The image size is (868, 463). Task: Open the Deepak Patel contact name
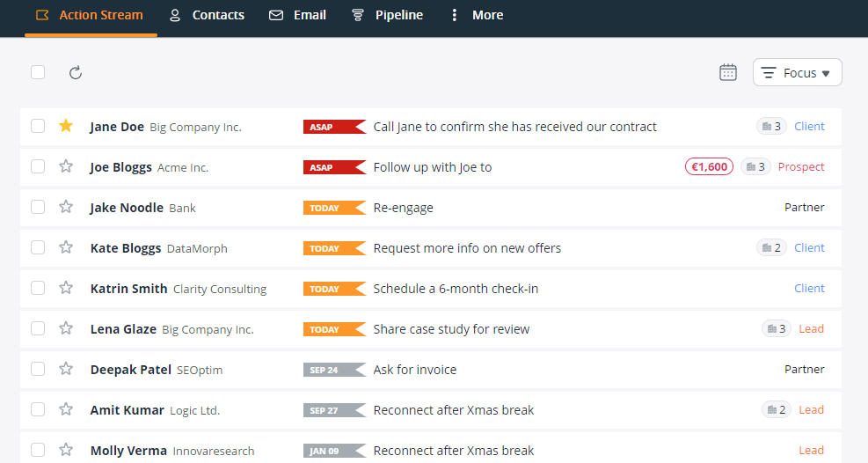(x=131, y=370)
